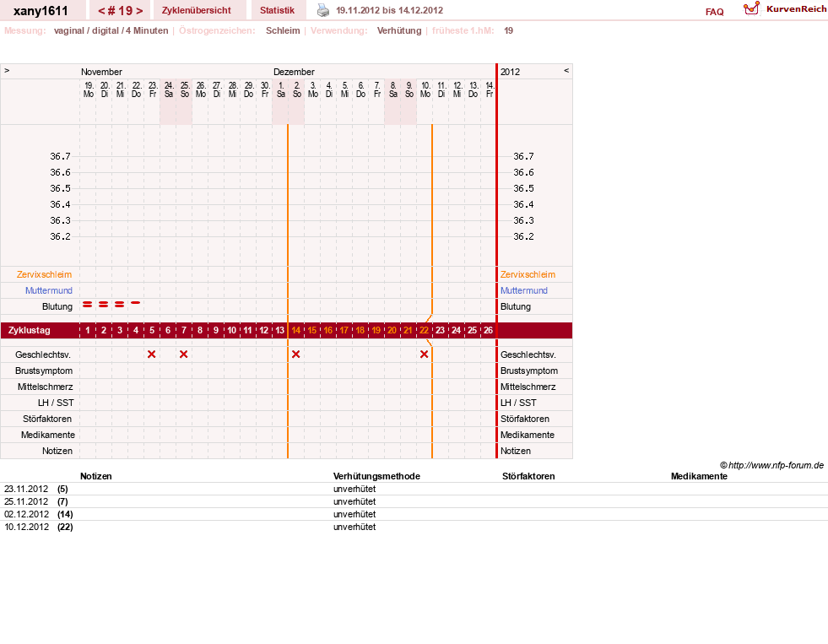Viewport: 828px width, 644px height.
Task: Open the FAQ link
Action: (x=714, y=12)
